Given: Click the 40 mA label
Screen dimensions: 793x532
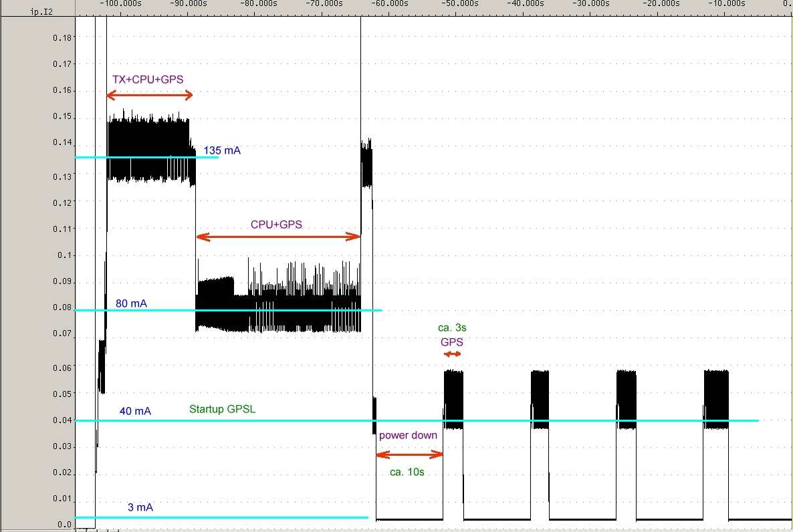Looking at the screenshot, I should 135,411.
